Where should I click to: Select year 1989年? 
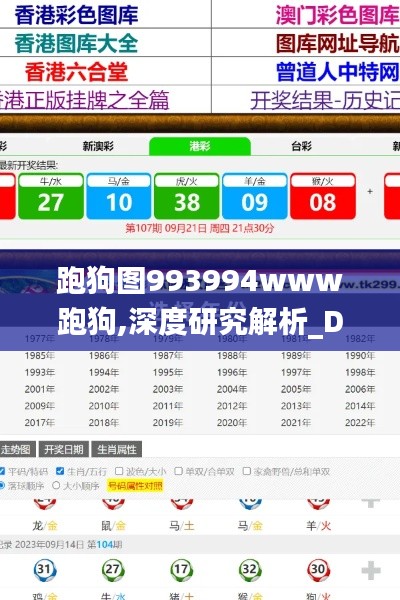(296, 355)
